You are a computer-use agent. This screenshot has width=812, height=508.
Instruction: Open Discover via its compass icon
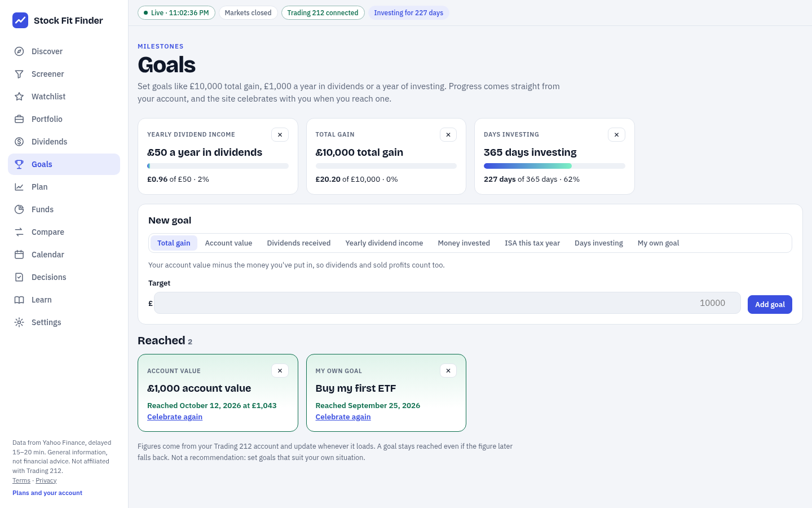tap(19, 51)
